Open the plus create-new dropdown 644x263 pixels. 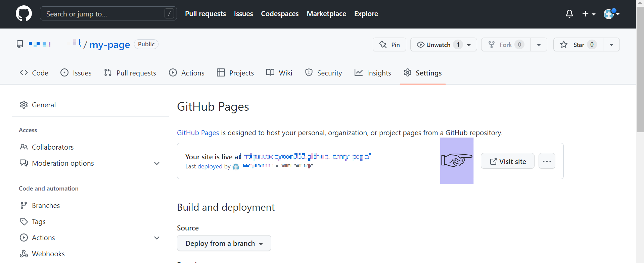tap(589, 14)
